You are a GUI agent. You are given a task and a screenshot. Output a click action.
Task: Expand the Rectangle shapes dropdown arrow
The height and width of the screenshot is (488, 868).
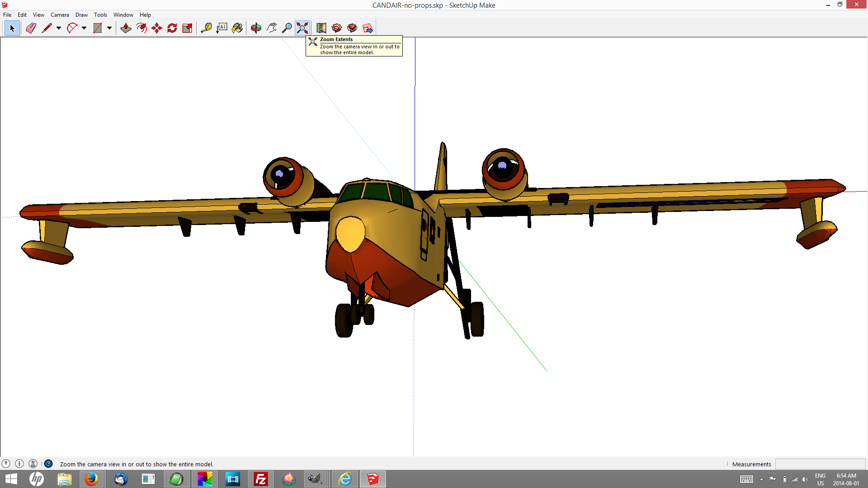tap(109, 28)
